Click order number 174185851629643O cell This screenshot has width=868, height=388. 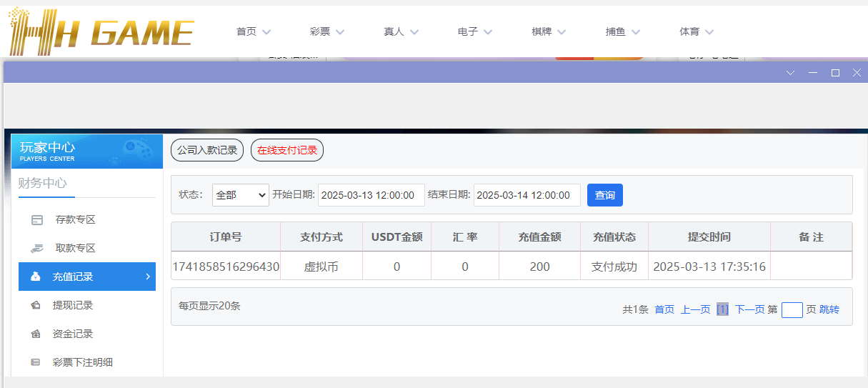coord(226,267)
